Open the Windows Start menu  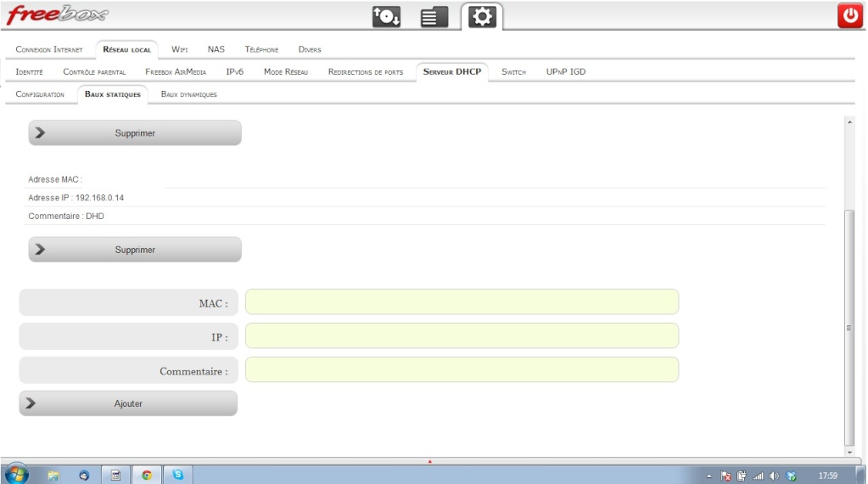pyautogui.click(x=17, y=475)
